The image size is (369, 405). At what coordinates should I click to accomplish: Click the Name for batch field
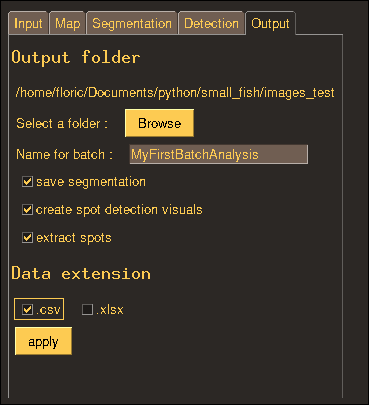[x=219, y=154]
